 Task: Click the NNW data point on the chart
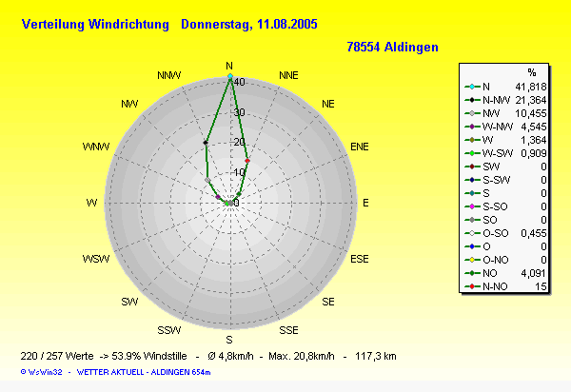206,143
